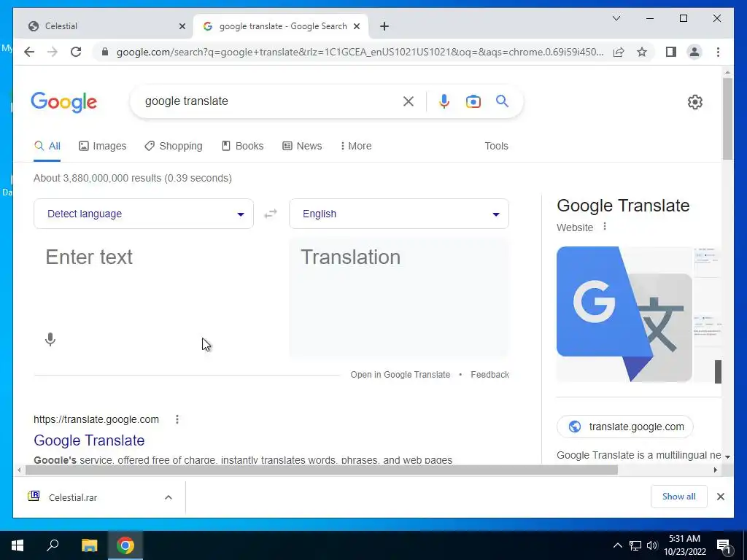Expand the Detect language dropdown

click(144, 214)
